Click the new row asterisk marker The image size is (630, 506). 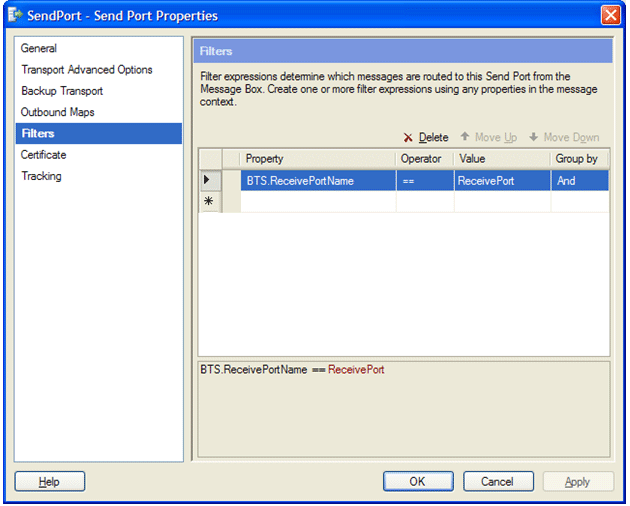(209, 201)
